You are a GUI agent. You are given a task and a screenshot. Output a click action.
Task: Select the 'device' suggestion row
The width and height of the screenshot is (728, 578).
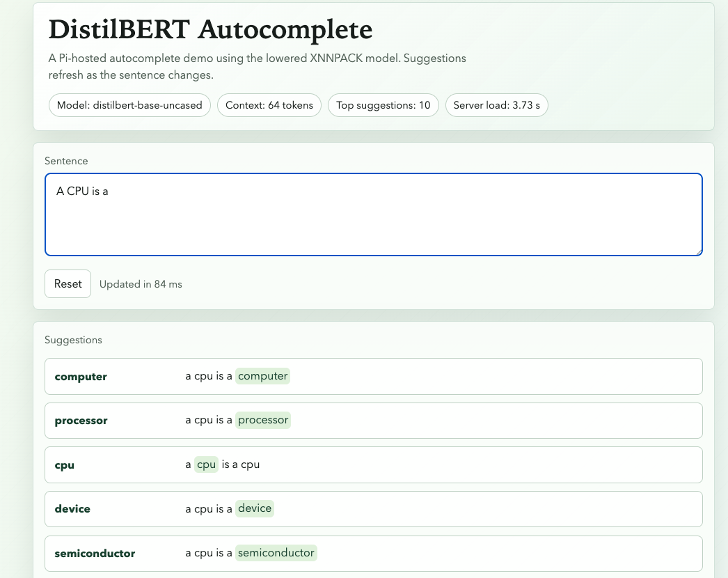[x=374, y=509]
